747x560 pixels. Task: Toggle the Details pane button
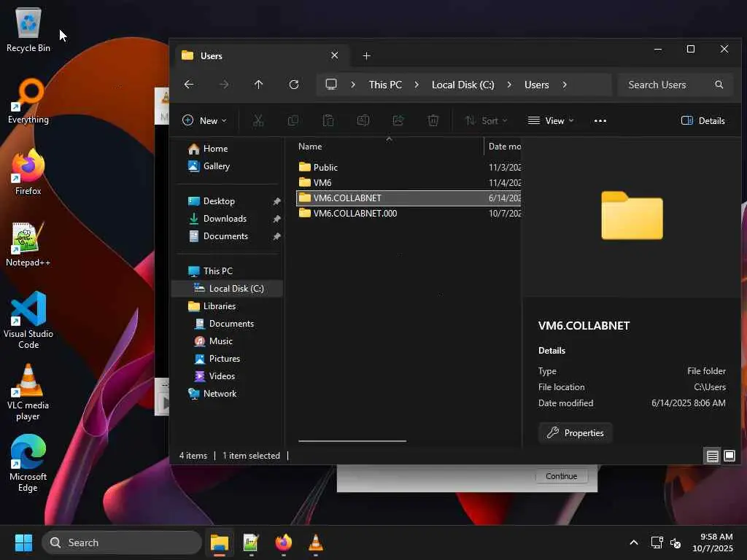pos(703,120)
